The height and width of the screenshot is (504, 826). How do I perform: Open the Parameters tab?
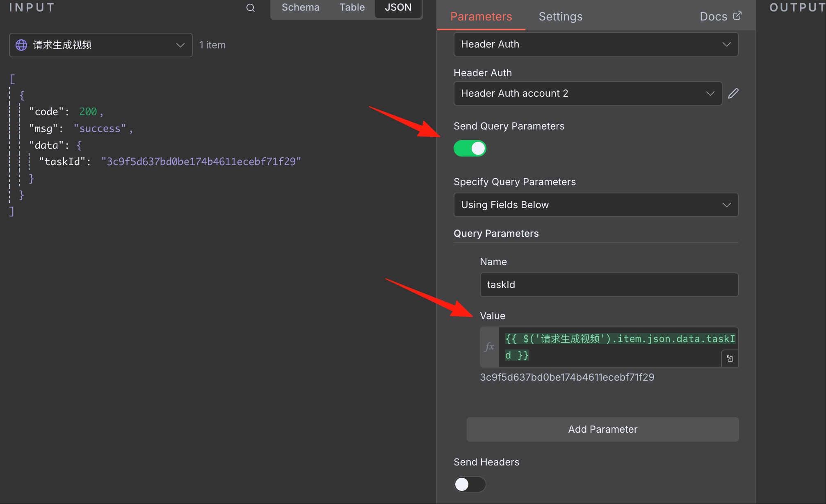(x=481, y=16)
